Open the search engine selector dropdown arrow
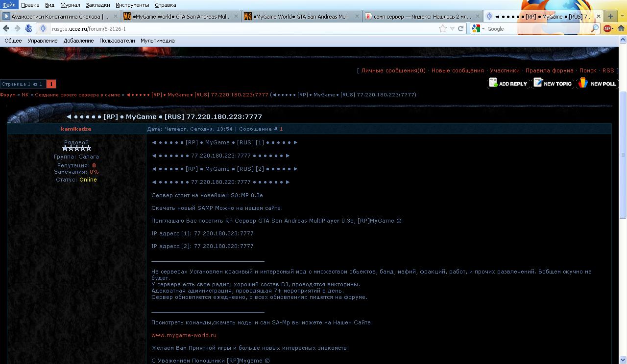The width and height of the screenshot is (627, 364). (483, 29)
